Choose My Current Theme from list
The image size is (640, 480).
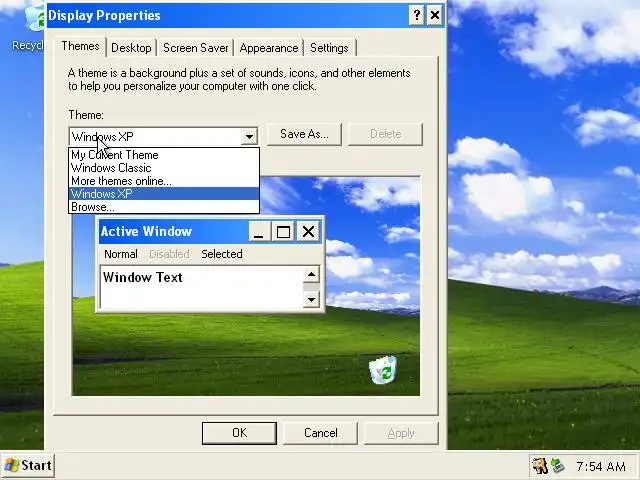[164, 155]
